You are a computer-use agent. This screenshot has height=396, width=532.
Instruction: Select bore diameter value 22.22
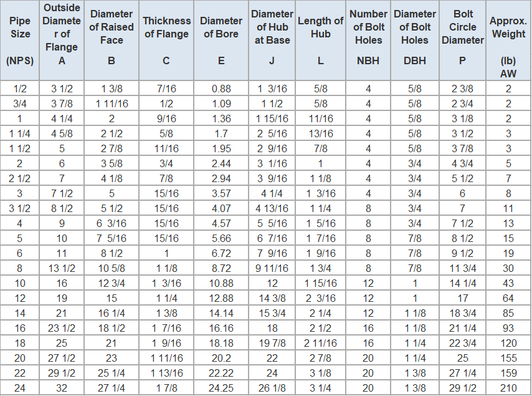(221, 372)
